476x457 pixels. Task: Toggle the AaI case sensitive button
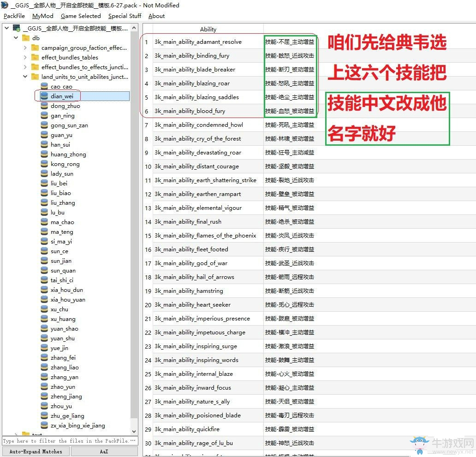[x=104, y=451]
